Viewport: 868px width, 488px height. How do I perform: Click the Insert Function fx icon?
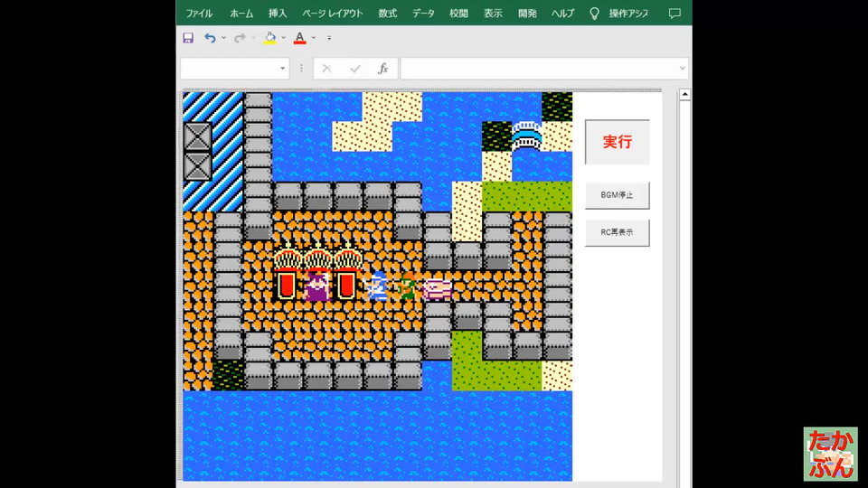click(382, 69)
